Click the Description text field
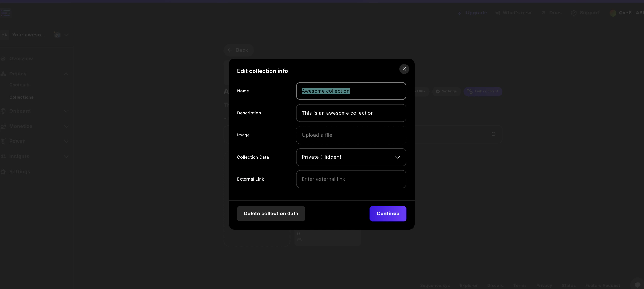 tap(351, 113)
